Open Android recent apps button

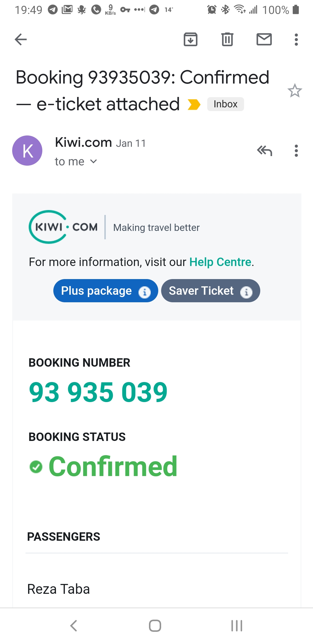tap(236, 626)
